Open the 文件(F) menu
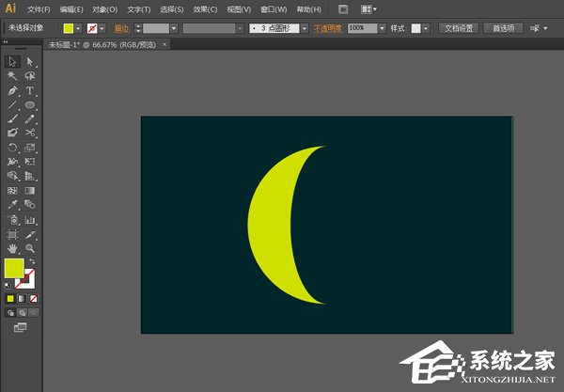Viewport: 564px width, 392px height. [39, 9]
